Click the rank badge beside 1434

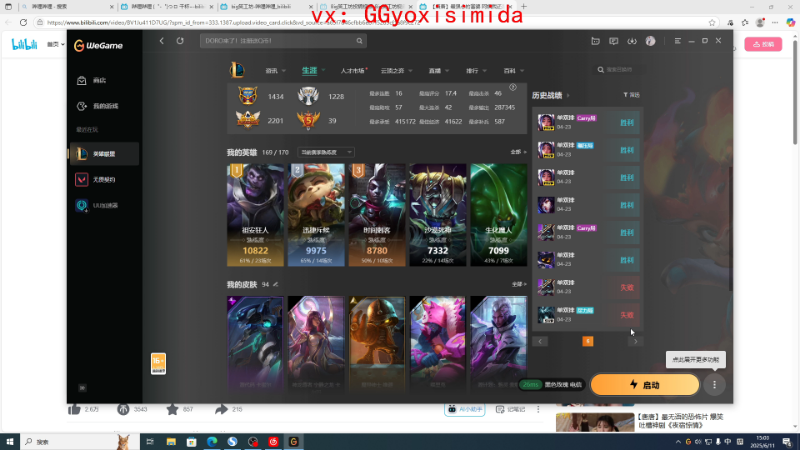pos(247,95)
